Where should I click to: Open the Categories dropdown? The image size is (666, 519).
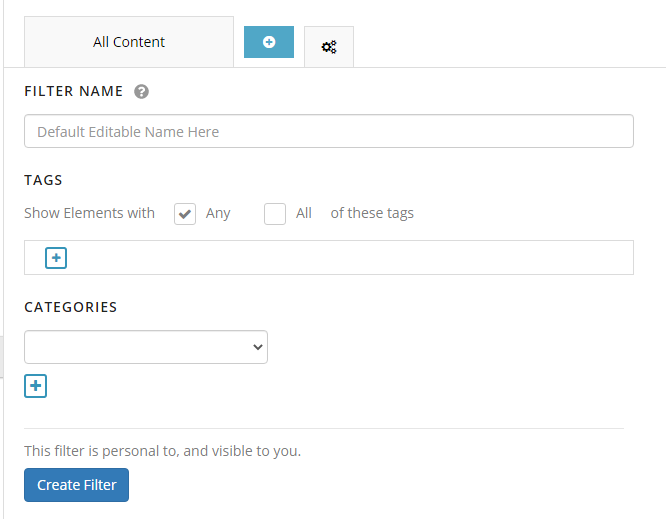[x=146, y=347]
